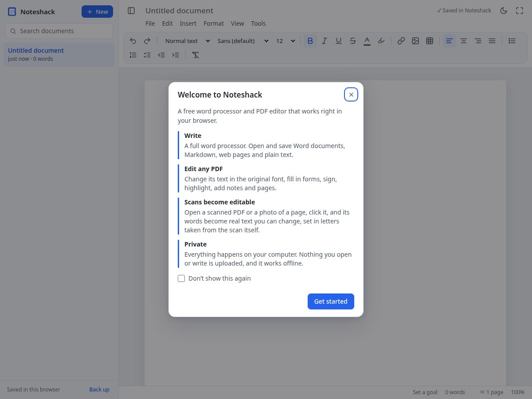
Task: Open the font size 12 dropdown
Action: (285, 41)
